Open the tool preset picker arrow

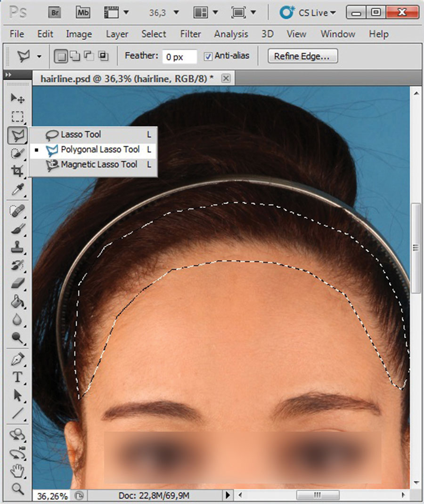click(x=39, y=56)
